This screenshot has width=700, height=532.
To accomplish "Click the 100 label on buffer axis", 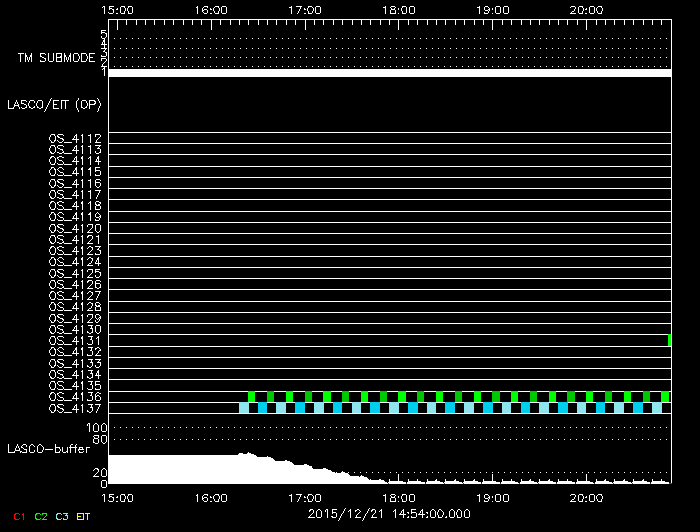I will click(x=98, y=428).
